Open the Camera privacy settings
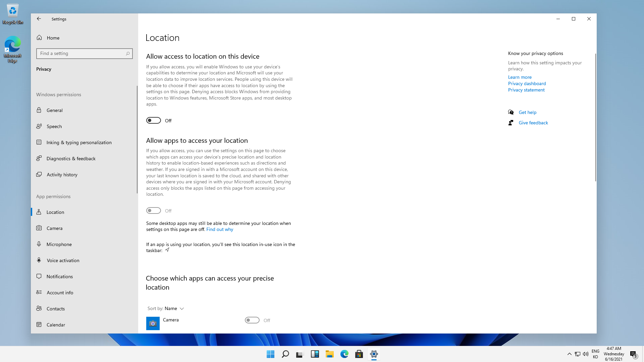 click(x=54, y=228)
